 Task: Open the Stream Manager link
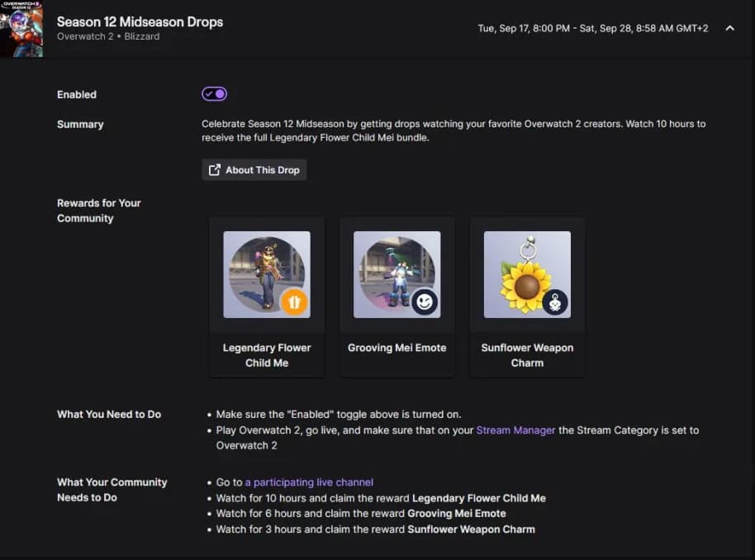[x=515, y=429]
